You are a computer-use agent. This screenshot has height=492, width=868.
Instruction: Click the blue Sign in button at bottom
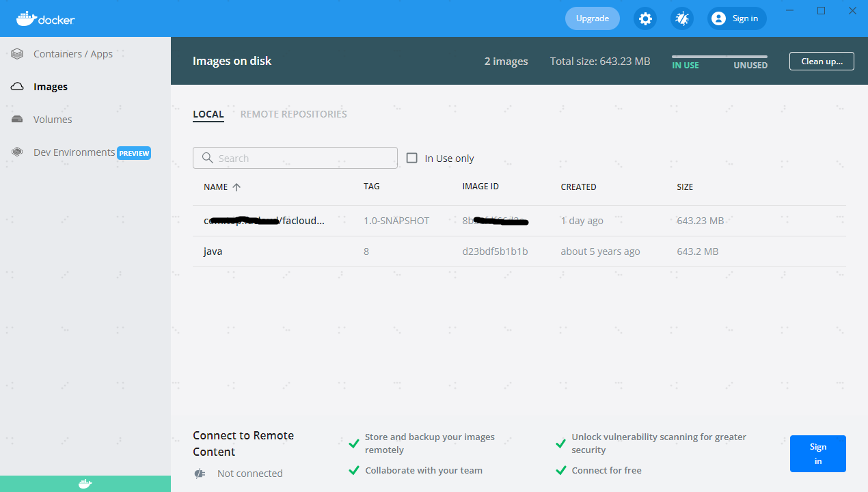(x=818, y=454)
